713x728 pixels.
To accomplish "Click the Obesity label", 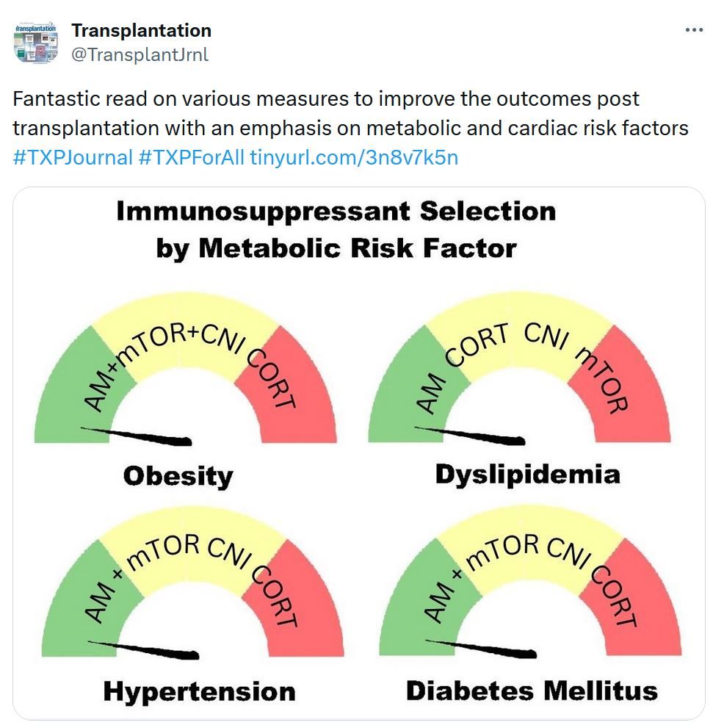I will click(178, 476).
